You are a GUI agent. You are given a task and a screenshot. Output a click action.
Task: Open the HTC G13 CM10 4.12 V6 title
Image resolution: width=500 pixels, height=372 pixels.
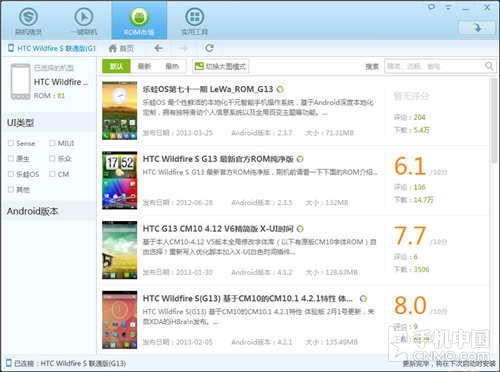pyautogui.click(x=218, y=229)
